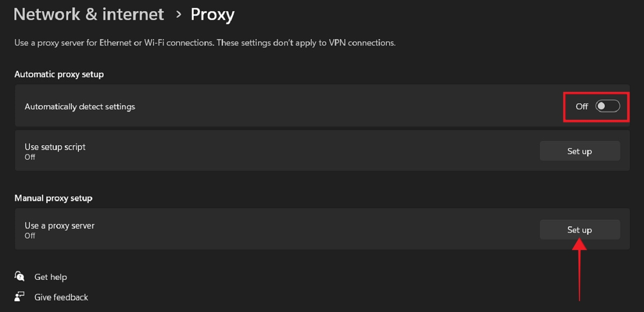Click the Off label beside the toggle
Image resolution: width=644 pixels, height=312 pixels.
tap(581, 107)
